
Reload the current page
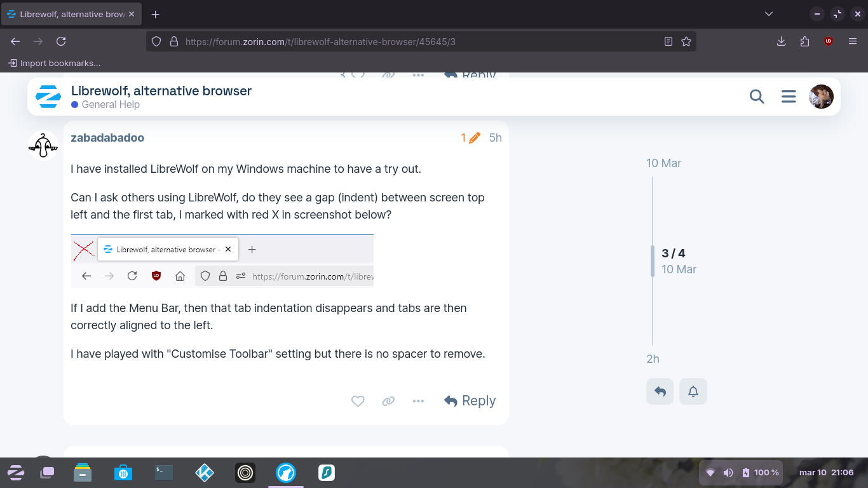coord(61,41)
